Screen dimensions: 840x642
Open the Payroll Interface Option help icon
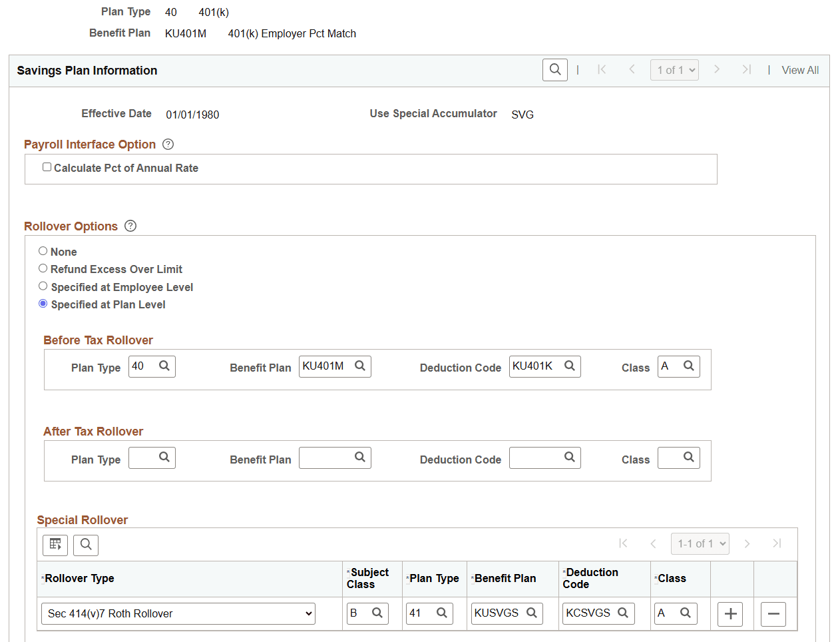[168, 144]
